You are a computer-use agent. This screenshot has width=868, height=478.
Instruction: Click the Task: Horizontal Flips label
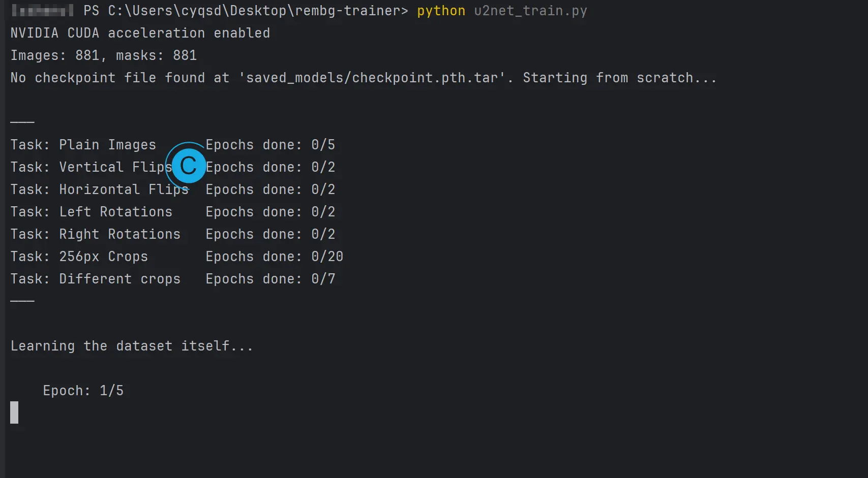(x=99, y=189)
